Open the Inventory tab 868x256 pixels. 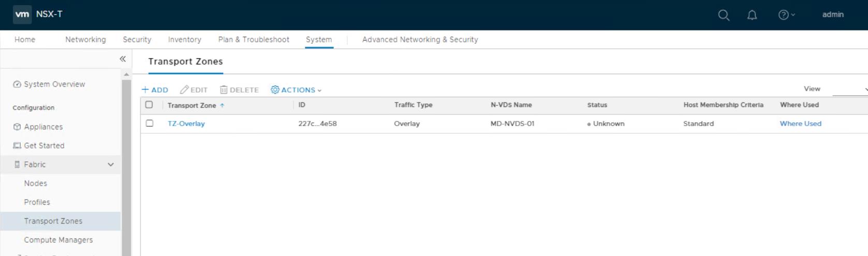click(184, 39)
